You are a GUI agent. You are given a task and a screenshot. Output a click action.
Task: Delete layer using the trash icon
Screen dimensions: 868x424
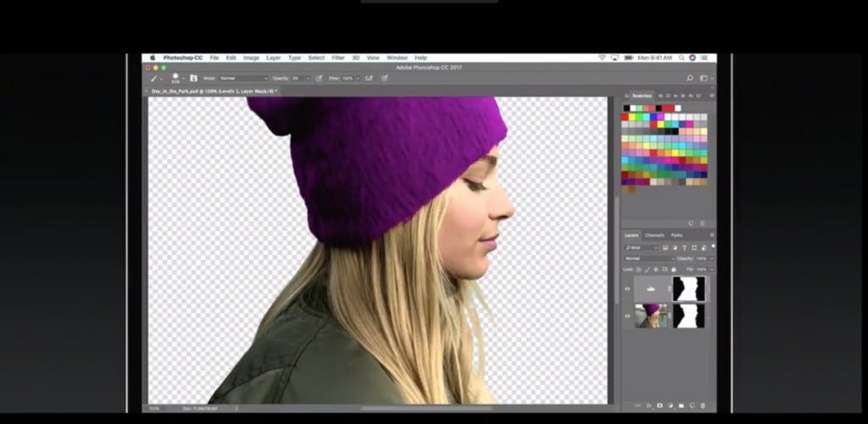[x=703, y=406]
